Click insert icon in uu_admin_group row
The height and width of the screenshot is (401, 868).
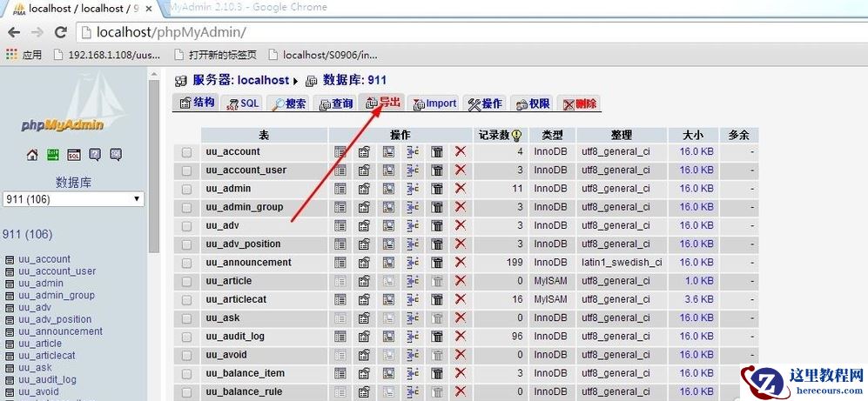(x=413, y=207)
